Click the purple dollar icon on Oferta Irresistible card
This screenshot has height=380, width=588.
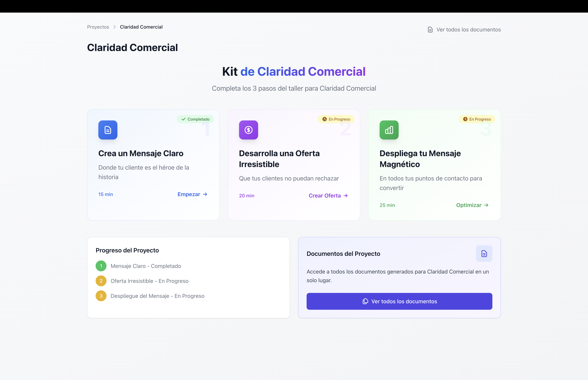click(x=248, y=130)
